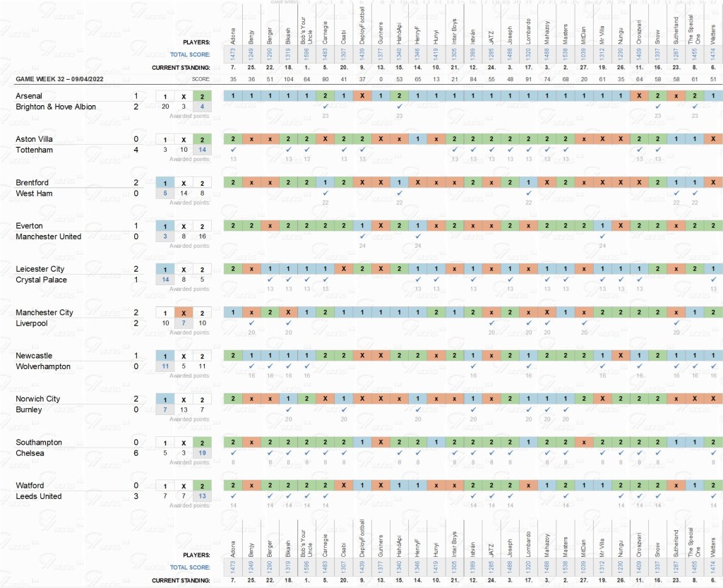Click the Leeds United team name

tap(38, 496)
